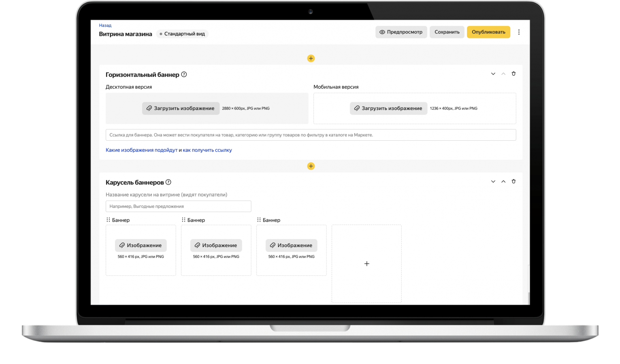Screen dimensions: 620x364
Task: Click Предпросмотр preview button
Action: pyautogui.click(x=401, y=32)
